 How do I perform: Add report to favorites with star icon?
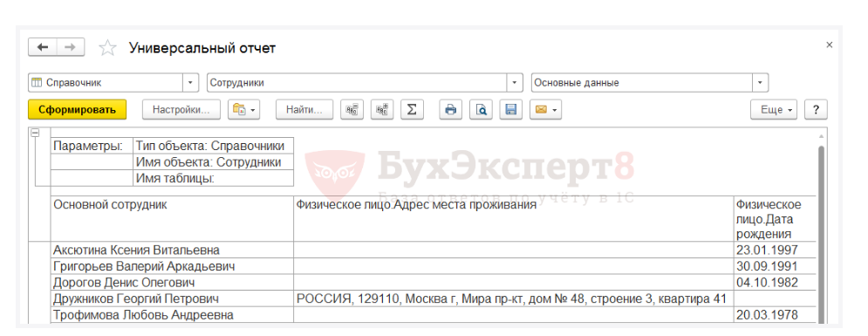[x=107, y=48]
